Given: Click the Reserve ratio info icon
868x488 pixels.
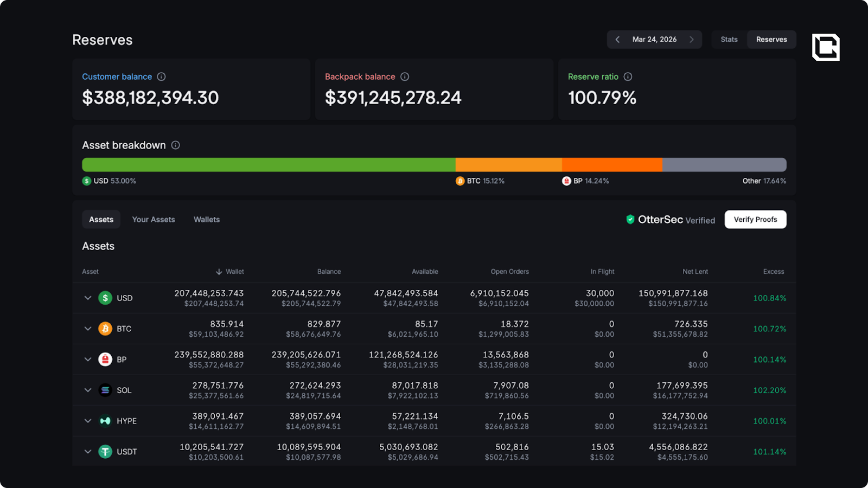Looking at the screenshot, I should 628,77.
